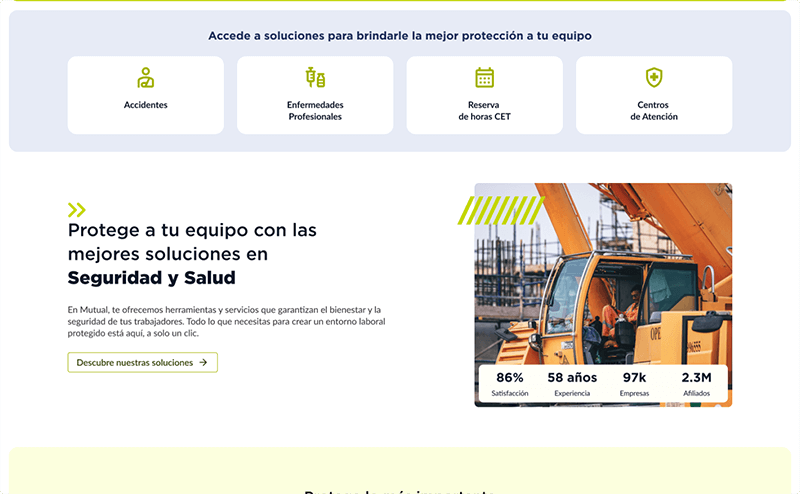
Task: Click the Reserva de horas calendar icon
Action: [x=484, y=78]
